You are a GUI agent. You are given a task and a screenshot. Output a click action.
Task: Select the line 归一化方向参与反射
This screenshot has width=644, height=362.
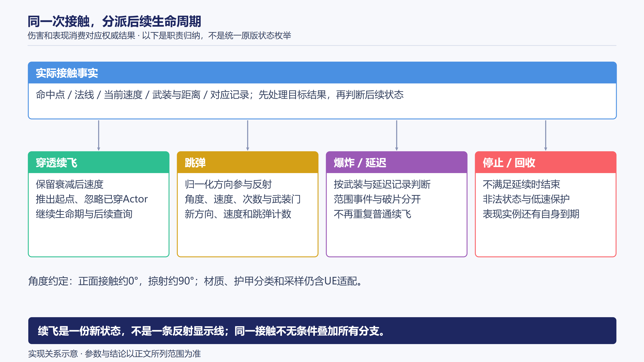pyautogui.click(x=228, y=184)
